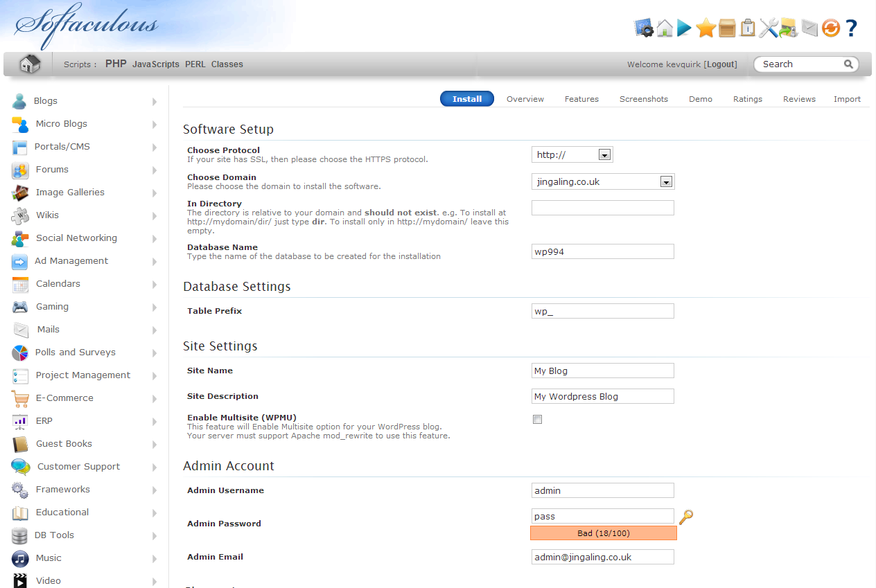Click the blue play demos icon
This screenshot has width=876, height=588.
685,28
